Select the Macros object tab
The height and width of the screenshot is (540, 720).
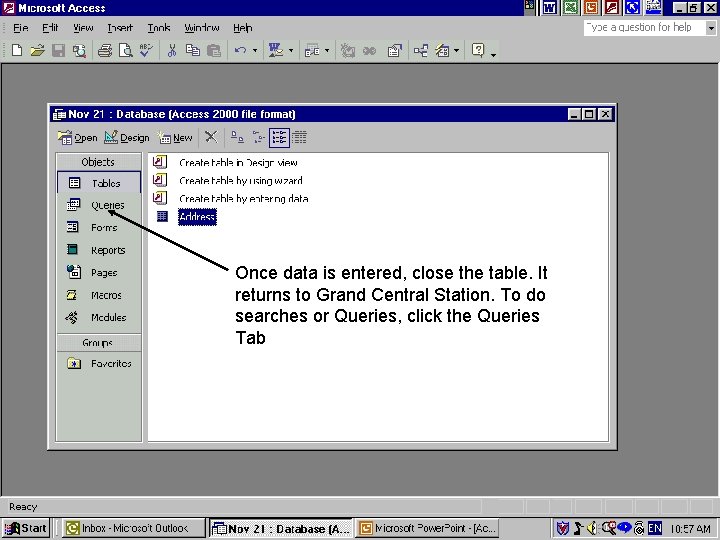coord(99,295)
